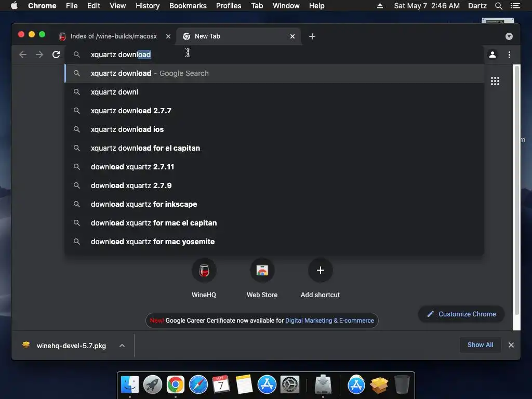This screenshot has height=399, width=532.
Task: Select suggestion 'xquartz download ios'
Action: 274,129
